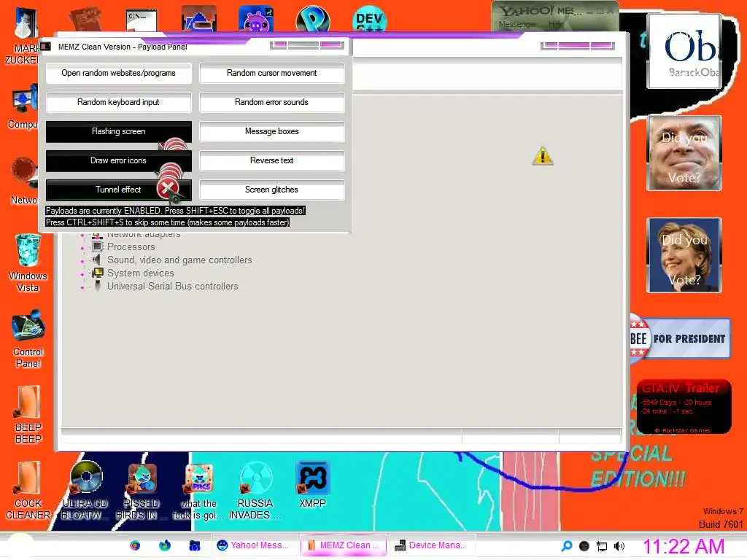Enable the Random error sounds payload
The width and height of the screenshot is (747, 560).
coord(271,102)
